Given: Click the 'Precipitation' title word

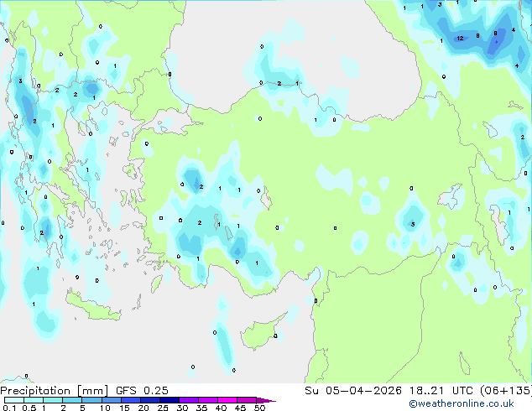Looking at the screenshot, I should pos(35,391).
